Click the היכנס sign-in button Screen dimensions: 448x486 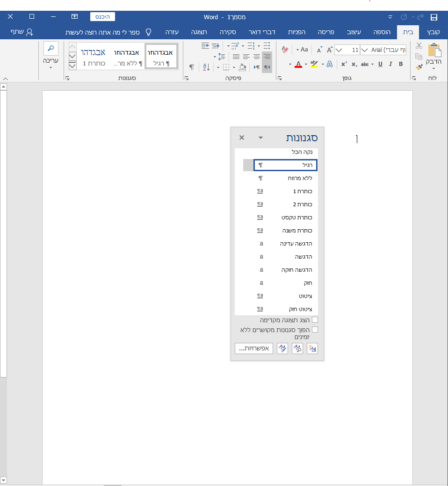(102, 17)
